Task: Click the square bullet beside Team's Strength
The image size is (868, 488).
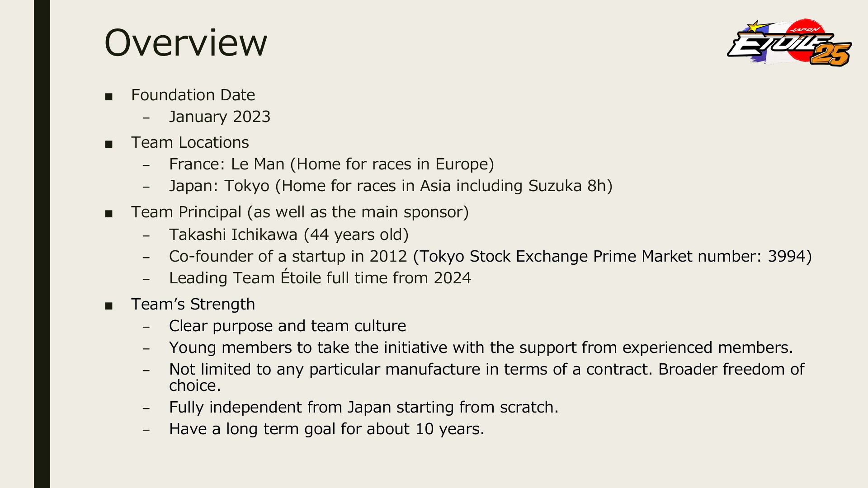Action: pyautogui.click(x=108, y=306)
